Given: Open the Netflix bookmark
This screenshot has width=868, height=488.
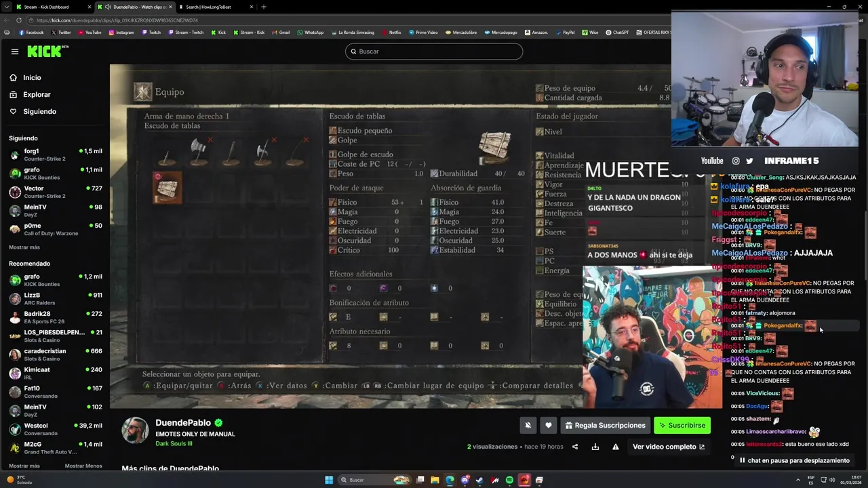Looking at the screenshot, I should 391,33.
